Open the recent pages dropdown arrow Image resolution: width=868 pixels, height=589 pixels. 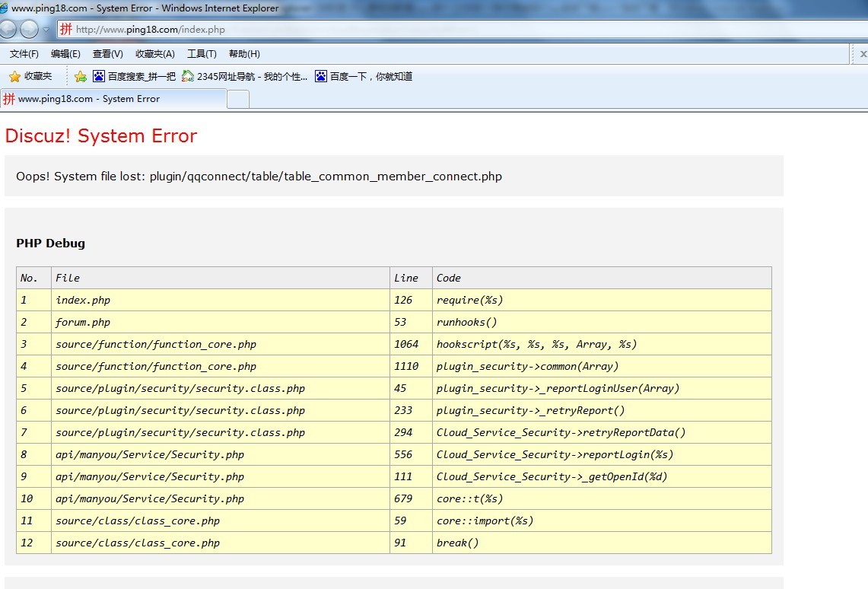point(46,30)
